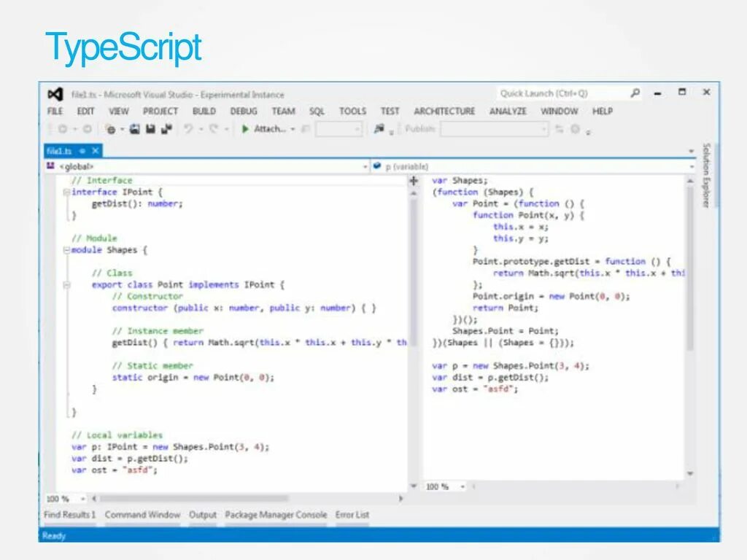Open the TEST menu
Viewport: 747px width, 560px height.
pos(390,112)
